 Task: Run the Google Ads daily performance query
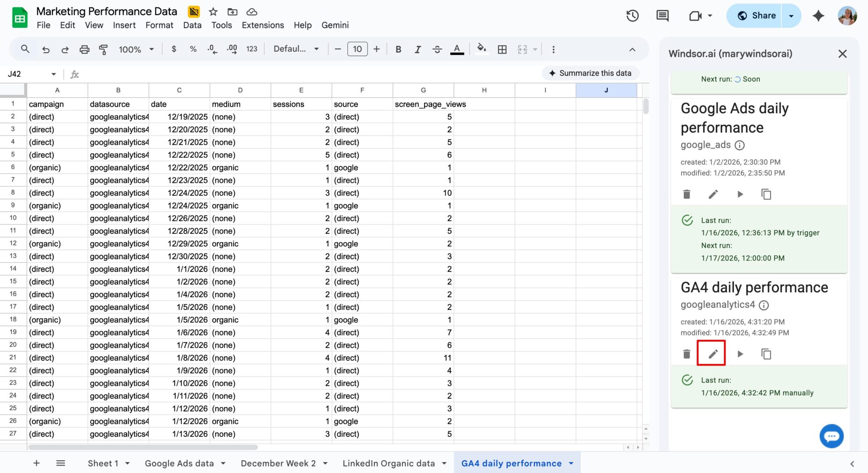click(740, 194)
